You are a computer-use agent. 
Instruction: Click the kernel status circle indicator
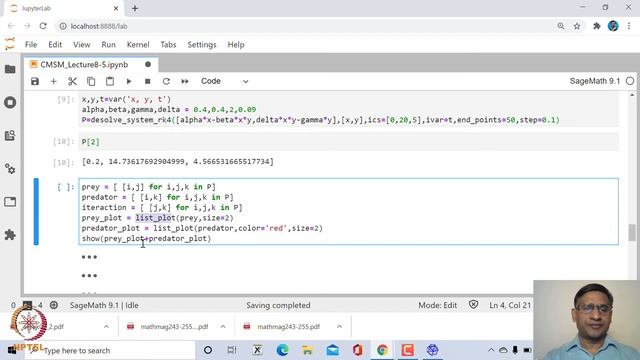630,81
